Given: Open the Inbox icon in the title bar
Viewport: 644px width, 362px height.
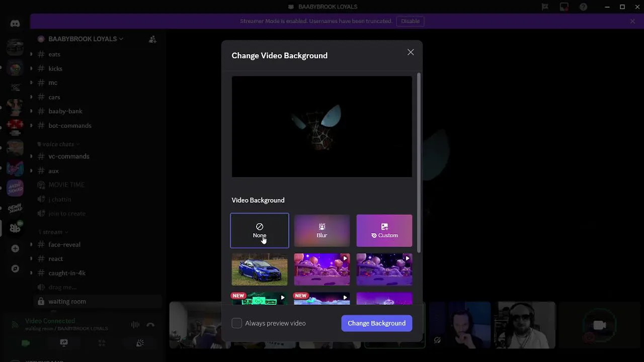Looking at the screenshot, I should click(x=564, y=7).
